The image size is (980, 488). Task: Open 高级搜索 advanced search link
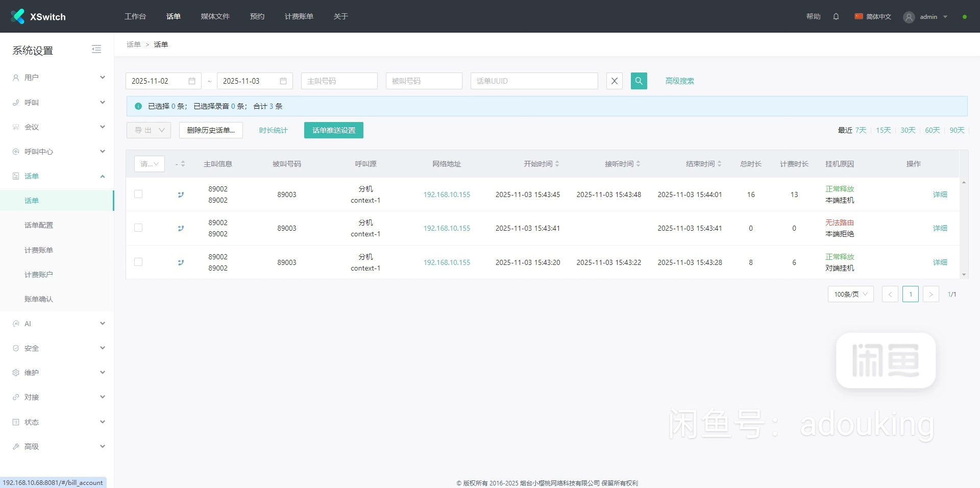[x=679, y=81]
